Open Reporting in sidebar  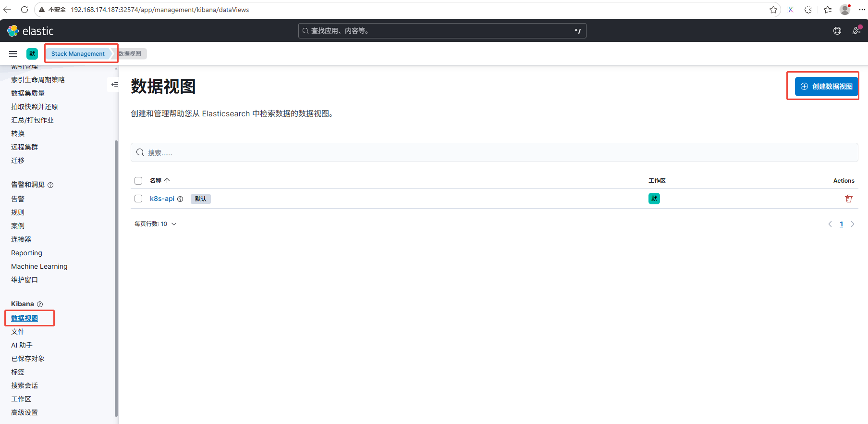pos(26,253)
